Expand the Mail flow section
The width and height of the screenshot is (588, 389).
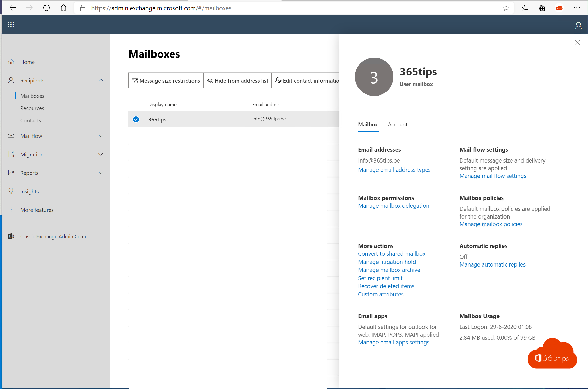tap(100, 136)
